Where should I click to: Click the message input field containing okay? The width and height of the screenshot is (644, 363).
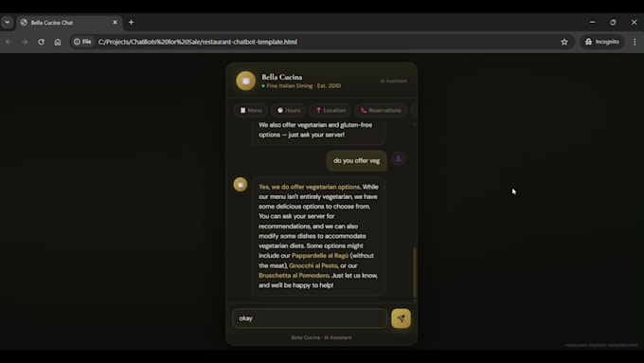[x=310, y=318]
